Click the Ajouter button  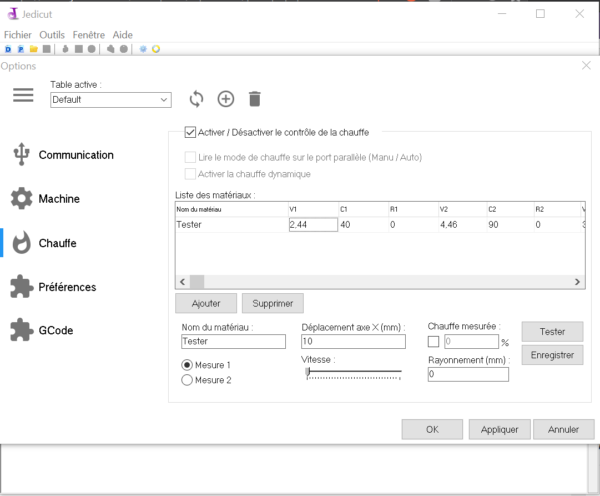[206, 303]
